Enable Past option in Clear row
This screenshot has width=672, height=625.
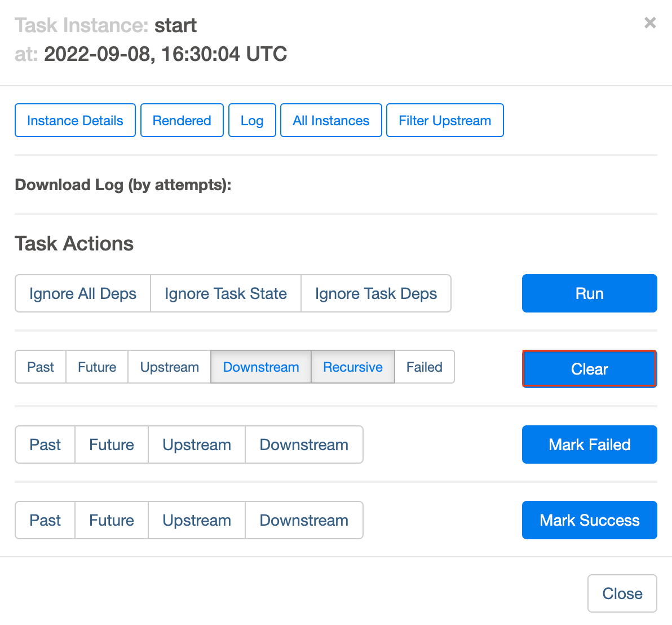tap(41, 367)
